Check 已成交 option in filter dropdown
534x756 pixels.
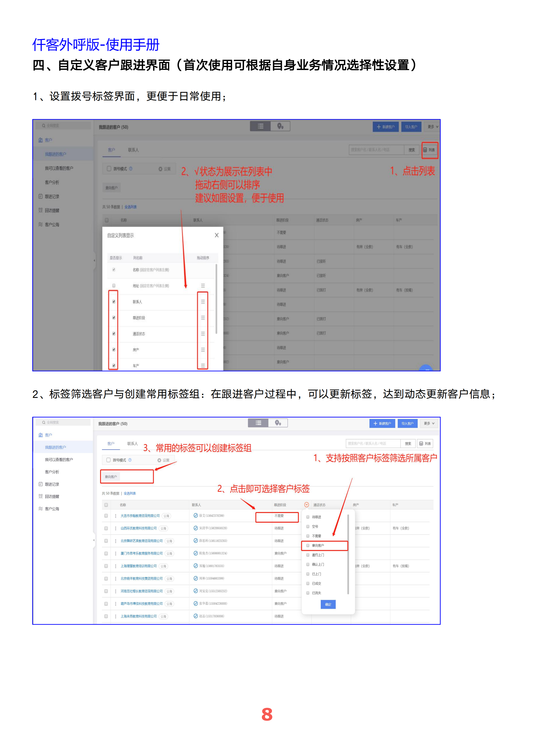(308, 583)
